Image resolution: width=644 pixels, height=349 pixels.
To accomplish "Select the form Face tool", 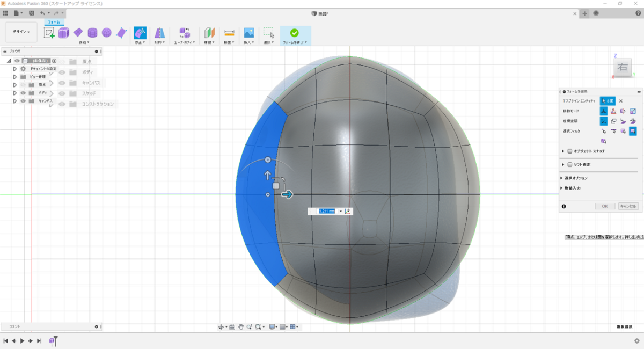I will [121, 33].
